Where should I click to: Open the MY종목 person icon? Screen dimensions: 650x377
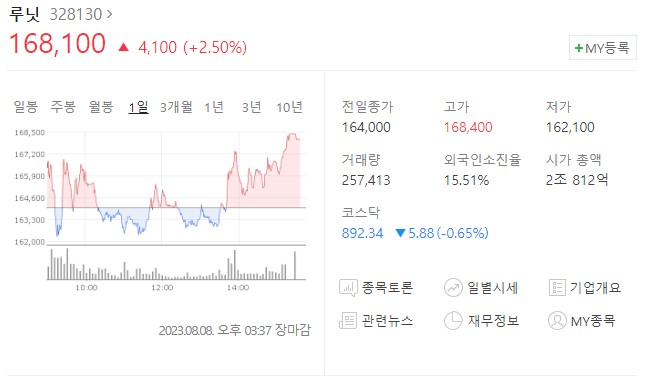pos(557,321)
